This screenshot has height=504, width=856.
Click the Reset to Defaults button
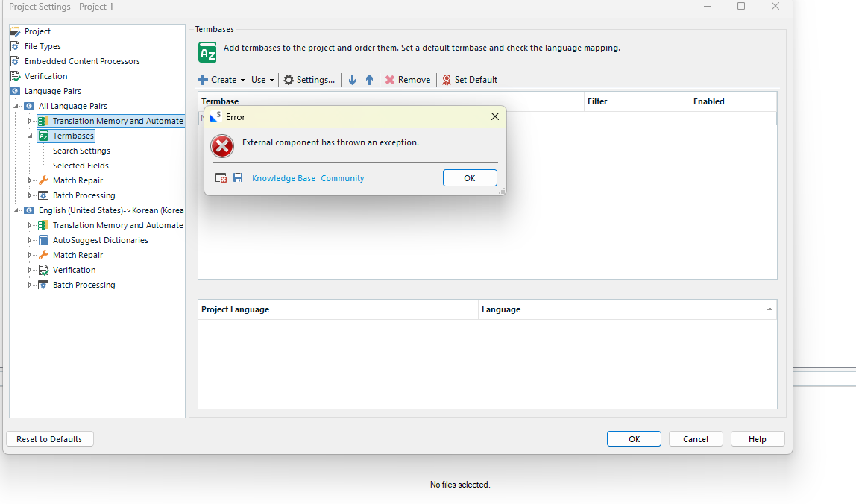click(x=49, y=439)
